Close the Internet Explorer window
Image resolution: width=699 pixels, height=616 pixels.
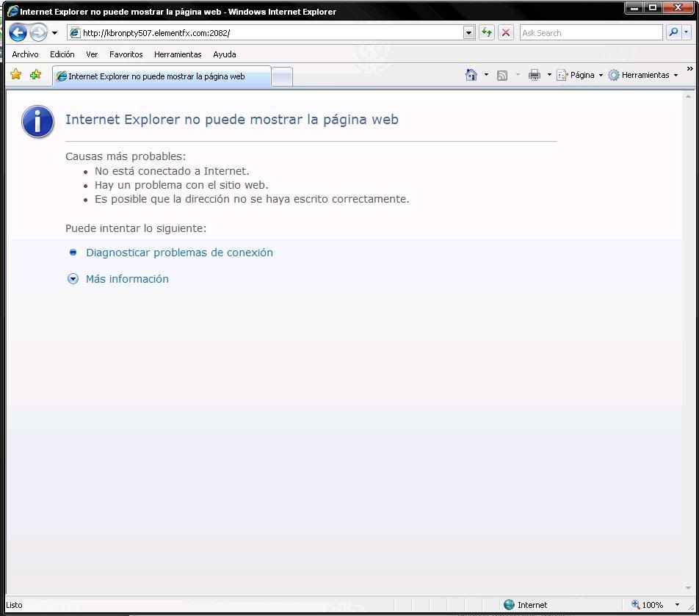click(678, 7)
